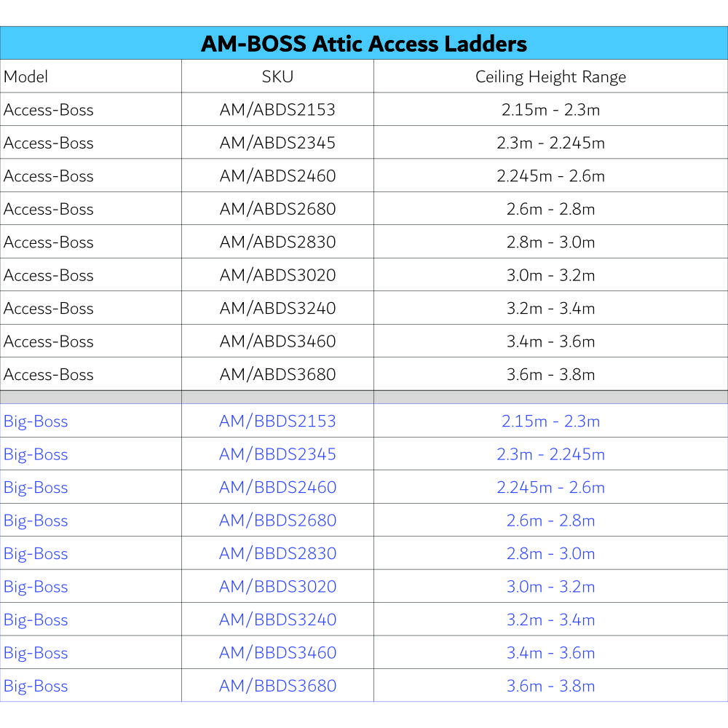
Task: Open the AM/BBDS3240 SKU link
Action: coord(277,620)
